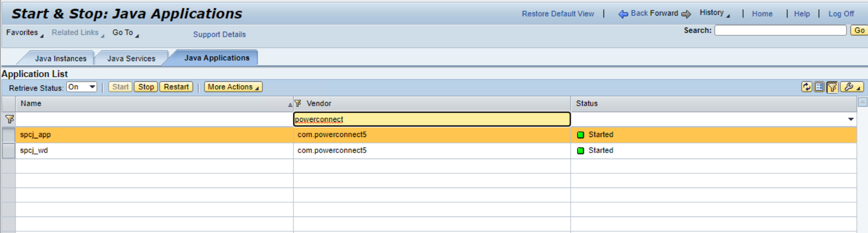The height and width of the screenshot is (233, 868).
Task: Click the Vendor filter input field
Action: tap(431, 119)
